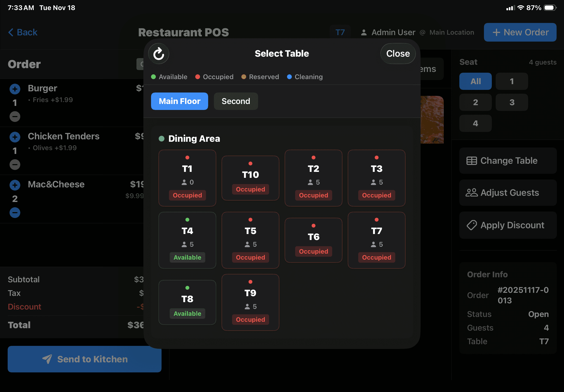Switch to the Second floor tab

[235, 101]
